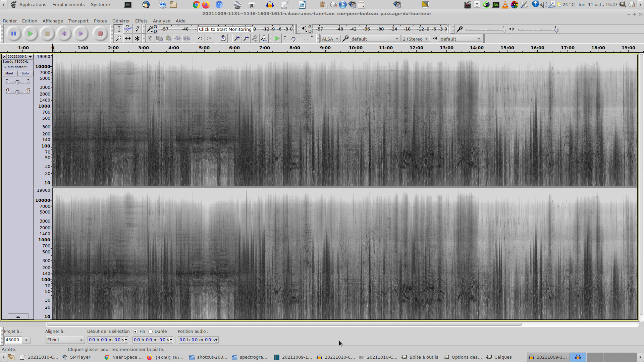The image size is (644, 362).
Task: Open the Sync-Lock timer icon
Action: (223, 39)
